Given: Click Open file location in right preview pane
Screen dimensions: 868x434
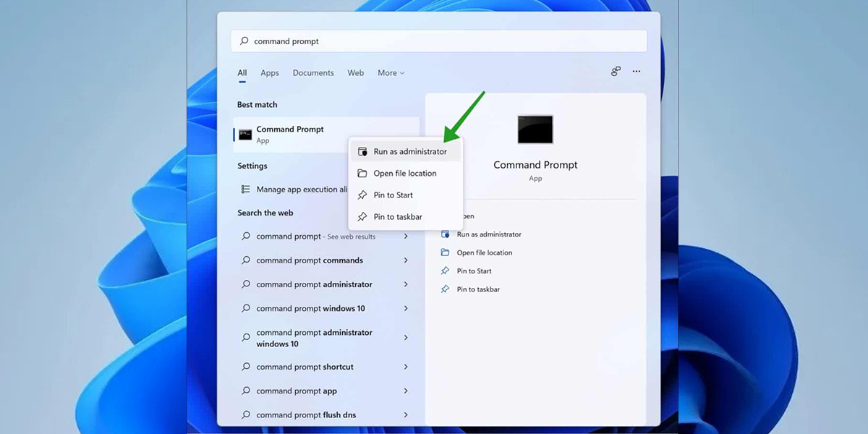Looking at the screenshot, I should click(484, 252).
